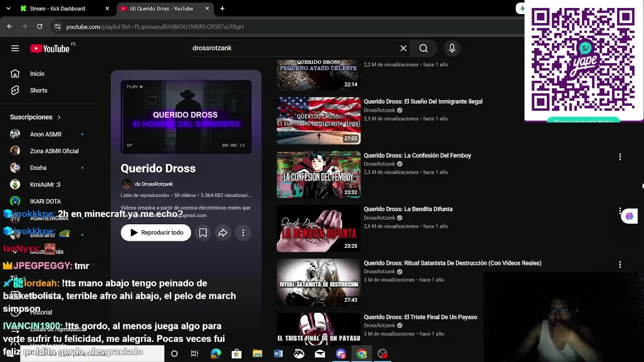Open options menu for La Bendita Difunta
This screenshot has height=362, width=644.
tap(620, 211)
